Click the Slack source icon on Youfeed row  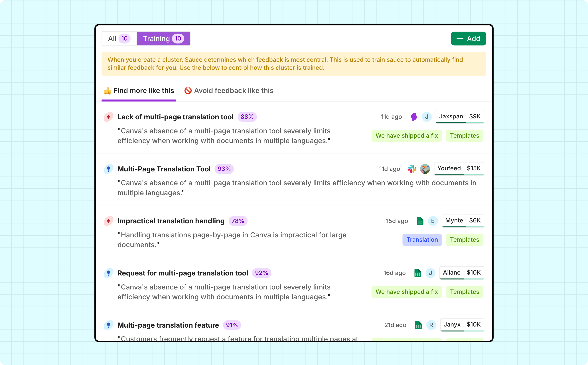pos(412,169)
